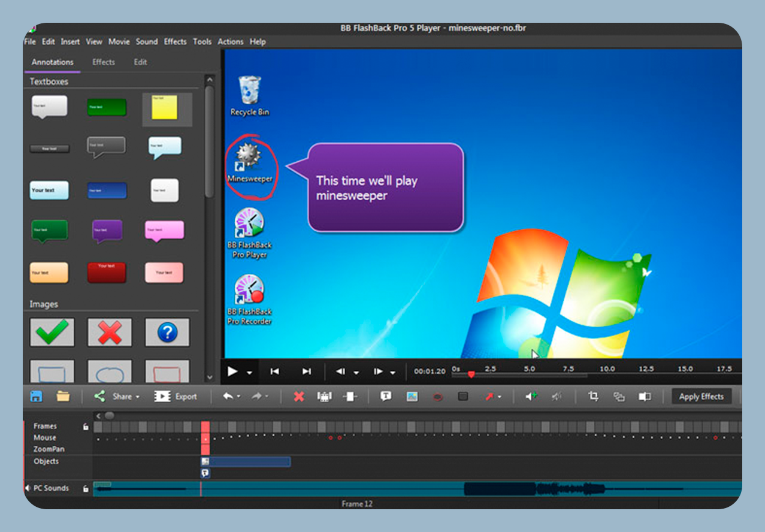The height and width of the screenshot is (532, 765).
Task: Click the Apply Effects button
Action: pyautogui.click(x=701, y=397)
